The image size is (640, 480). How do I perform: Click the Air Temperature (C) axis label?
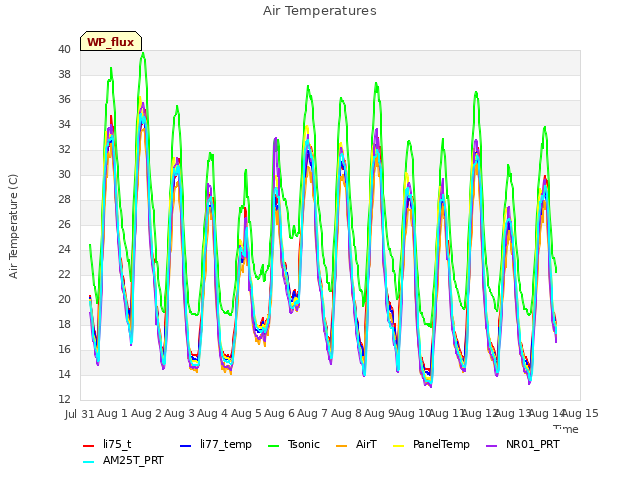click(x=13, y=227)
